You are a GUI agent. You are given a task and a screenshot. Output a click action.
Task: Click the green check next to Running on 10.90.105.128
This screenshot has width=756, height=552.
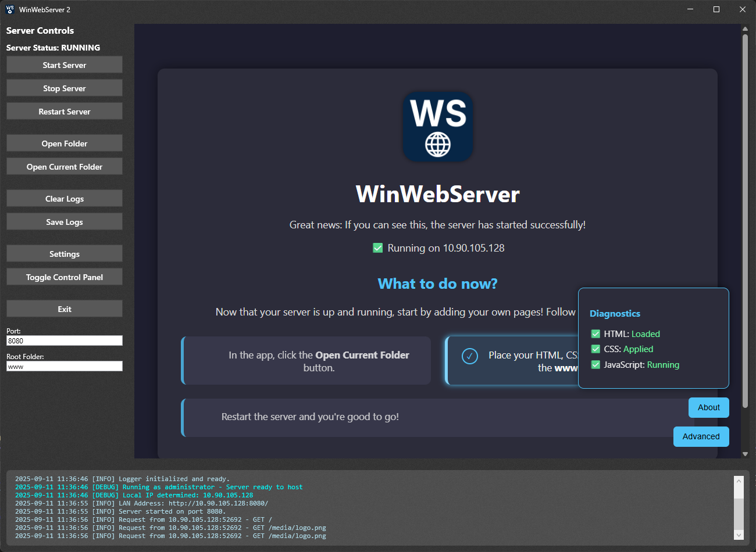377,248
